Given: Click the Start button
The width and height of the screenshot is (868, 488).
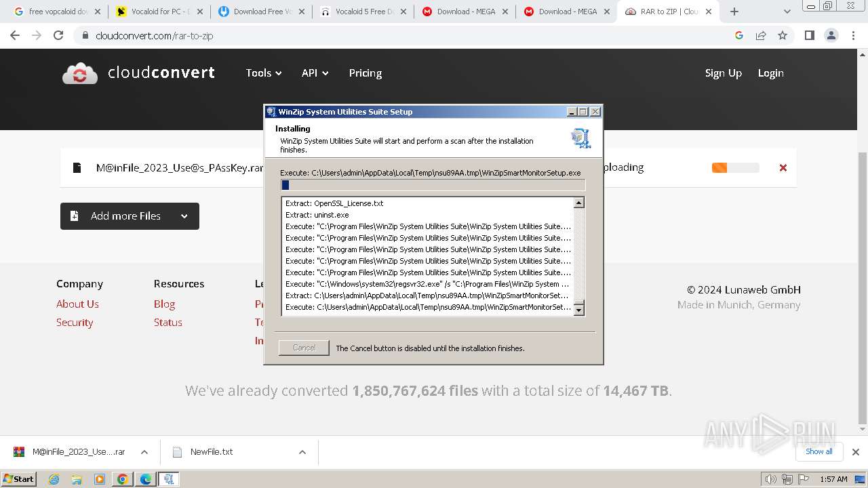Looking at the screenshot, I should pos(19,479).
